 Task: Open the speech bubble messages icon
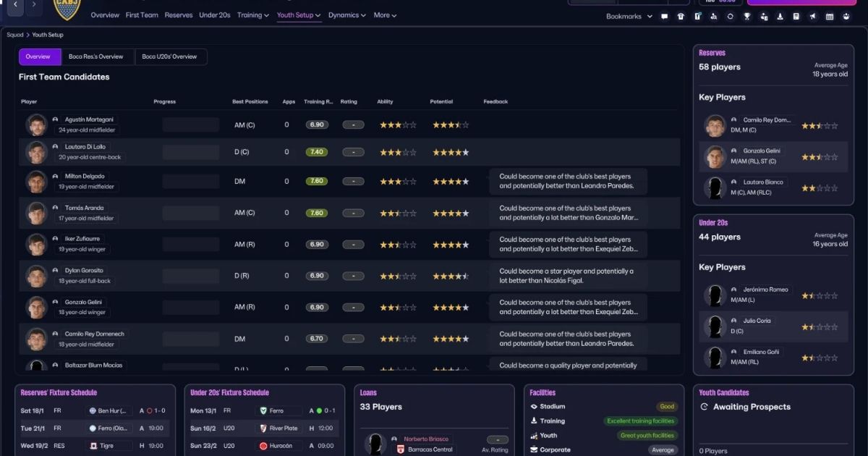pos(665,17)
